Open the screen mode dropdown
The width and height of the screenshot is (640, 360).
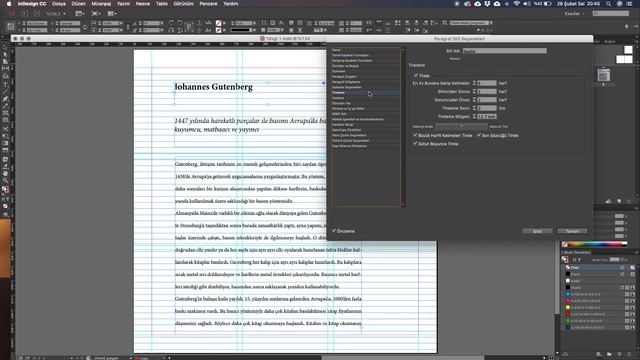96,13
